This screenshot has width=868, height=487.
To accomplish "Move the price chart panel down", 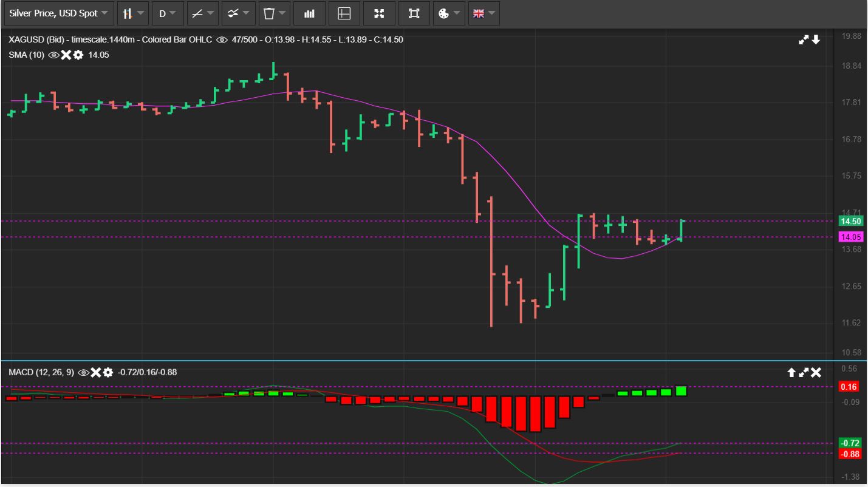I will coord(816,40).
